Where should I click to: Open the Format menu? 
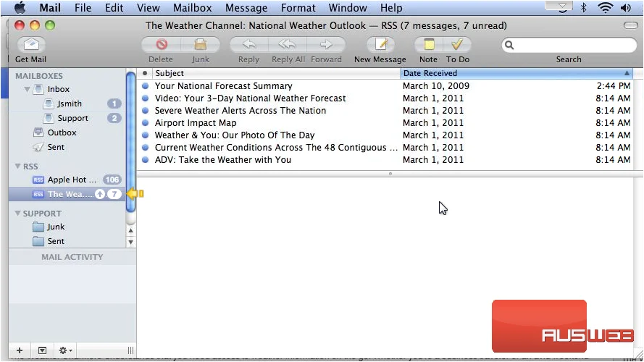pos(298,7)
